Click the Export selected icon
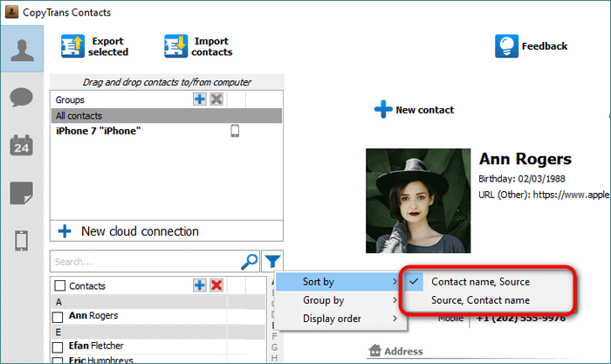611x364 pixels. tap(72, 46)
